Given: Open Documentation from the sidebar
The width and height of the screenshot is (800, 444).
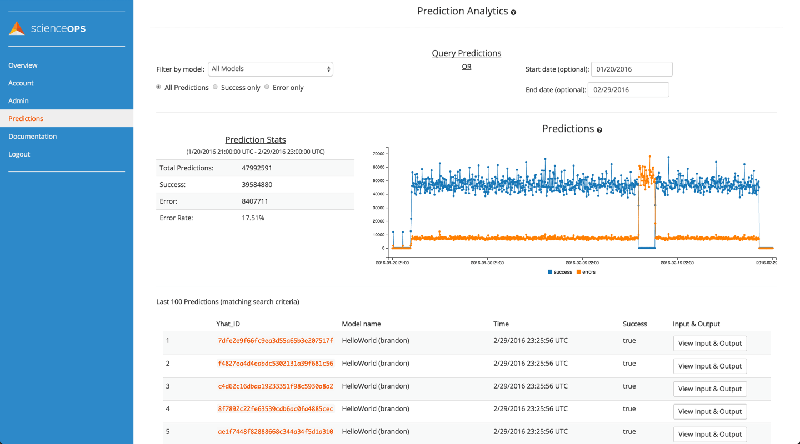Looking at the screenshot, I should 33,136.
